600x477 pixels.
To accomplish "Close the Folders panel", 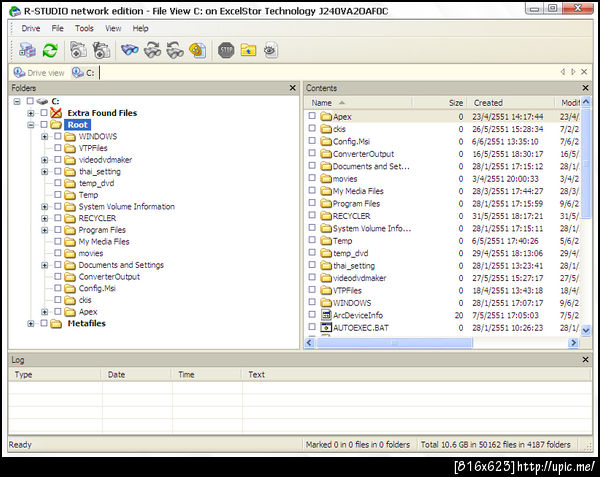I will [293, 88].
